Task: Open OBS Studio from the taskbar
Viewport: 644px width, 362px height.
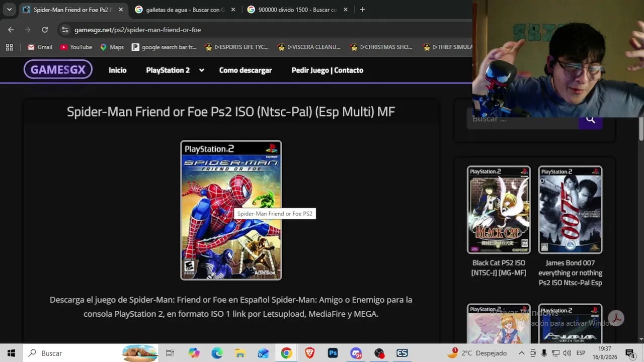Action: coord(379,353)
